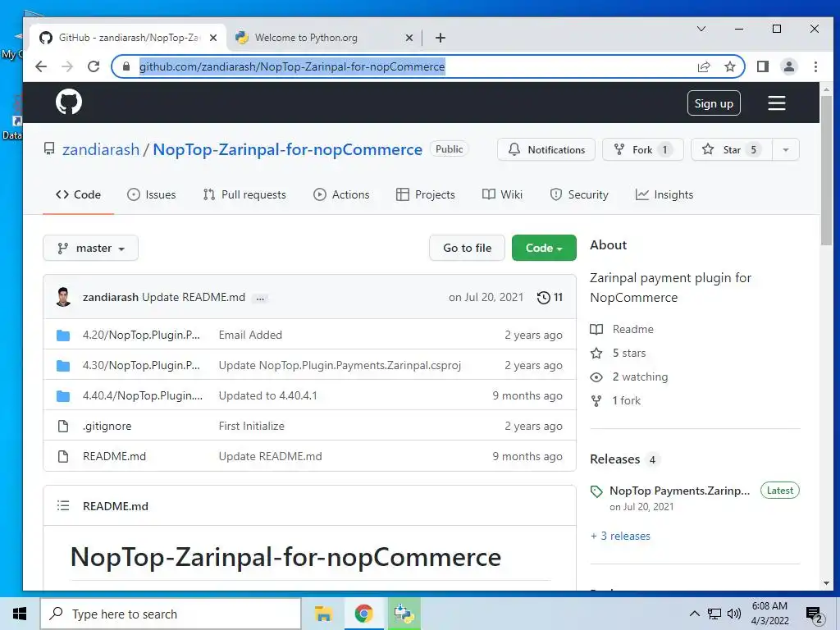The image size is (840, 630).
Task: Switch to the Code tab
Action: click(78, 194)
